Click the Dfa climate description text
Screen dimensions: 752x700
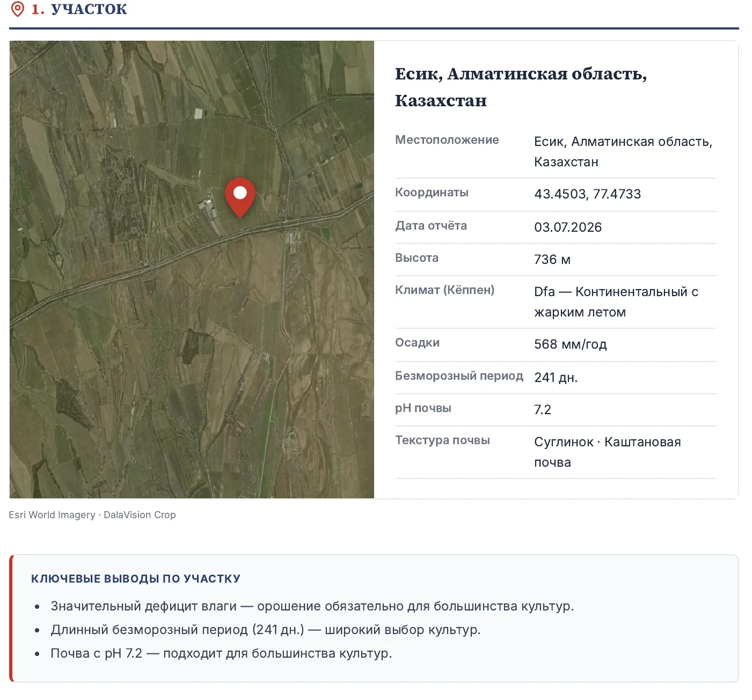[616, 302]
